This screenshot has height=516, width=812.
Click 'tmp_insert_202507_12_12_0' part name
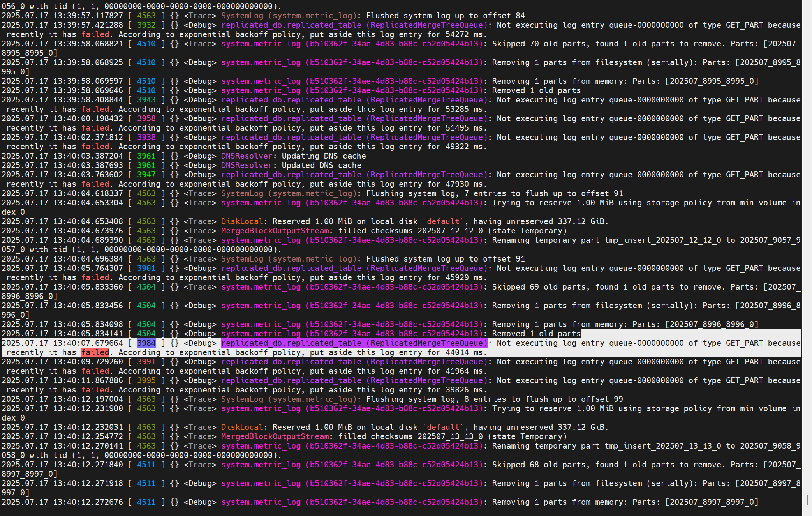663,240
